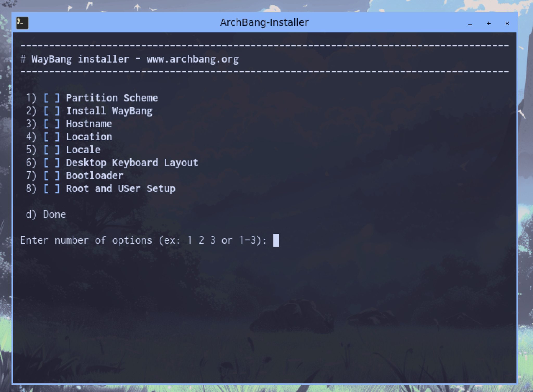Click the Install WayBang checkbox brackets
Viewport: 533px width, 392px height.
(x=52, y=111)
